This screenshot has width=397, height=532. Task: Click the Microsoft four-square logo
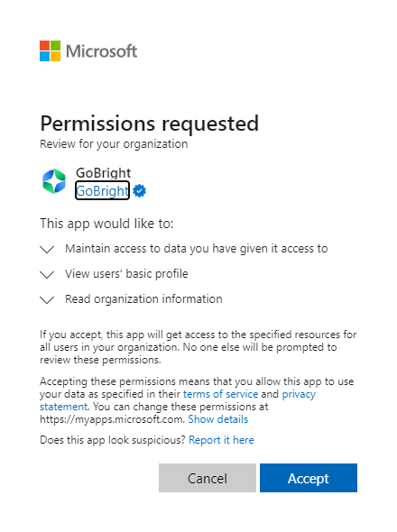coord(50,51)
